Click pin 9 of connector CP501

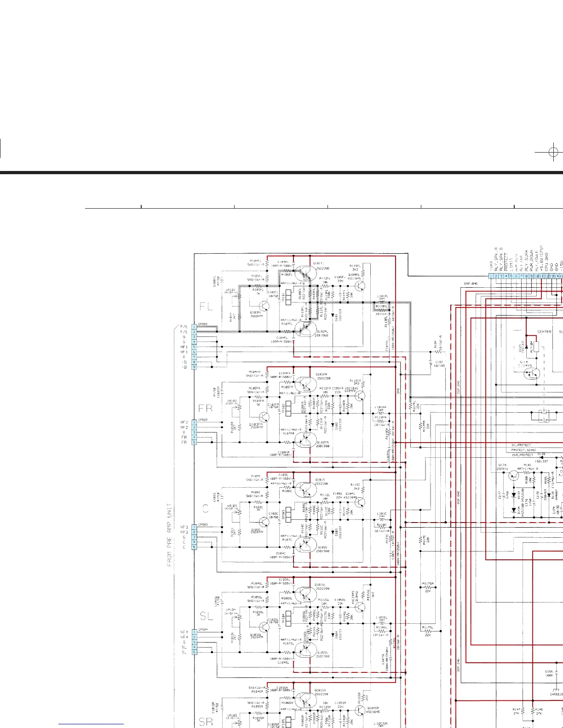pyautogui.click(x=194, y=367)
